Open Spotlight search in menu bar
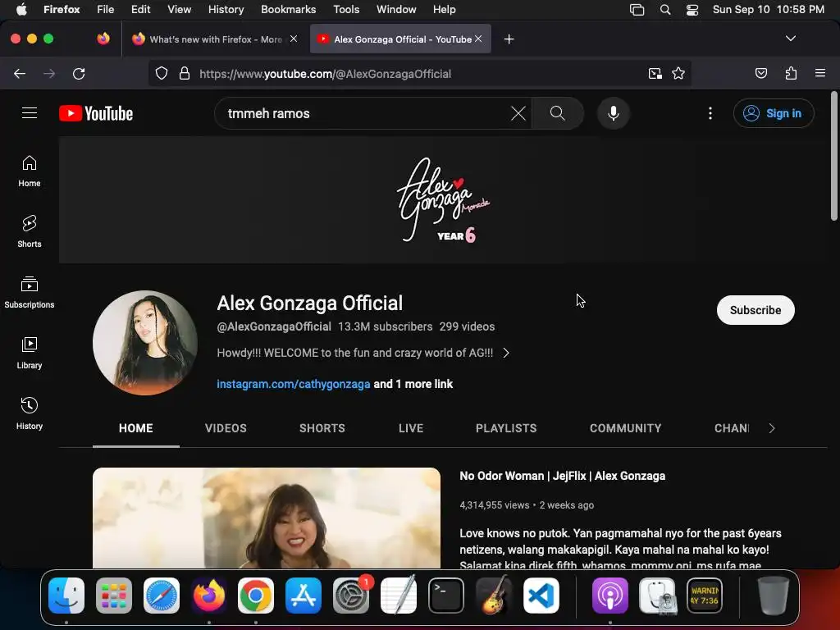The height and width of the screenshot is (630, 840). point(664,10)
